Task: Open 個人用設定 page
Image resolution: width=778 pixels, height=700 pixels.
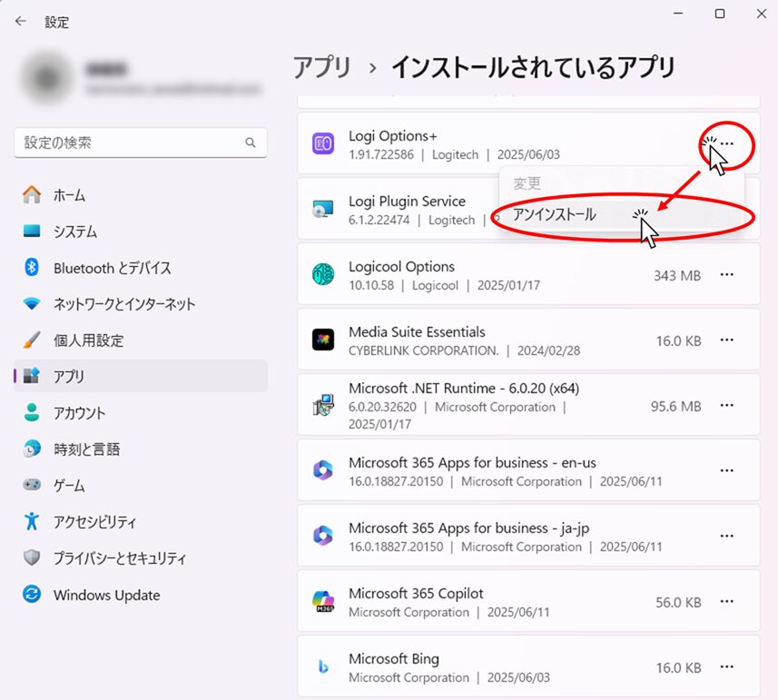Action: coord(141,340)
